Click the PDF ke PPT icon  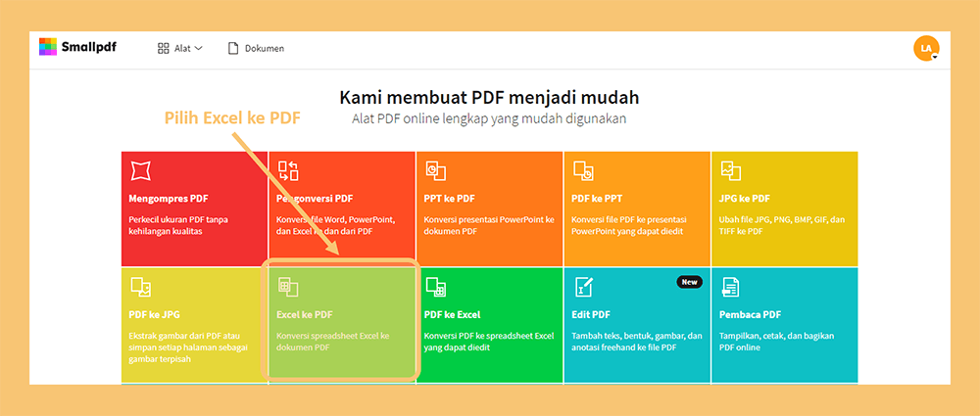(x=583, y=170)
